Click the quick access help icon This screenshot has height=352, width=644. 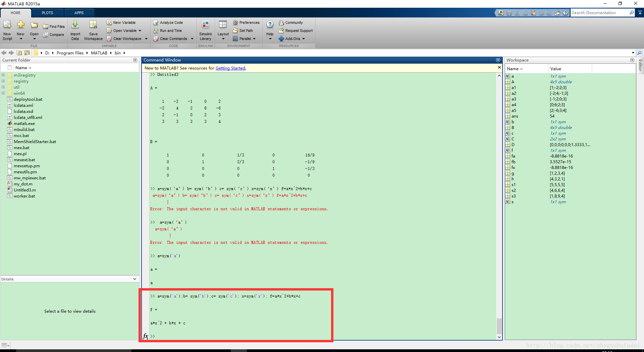pyautogui.click(x=566, y=13)
